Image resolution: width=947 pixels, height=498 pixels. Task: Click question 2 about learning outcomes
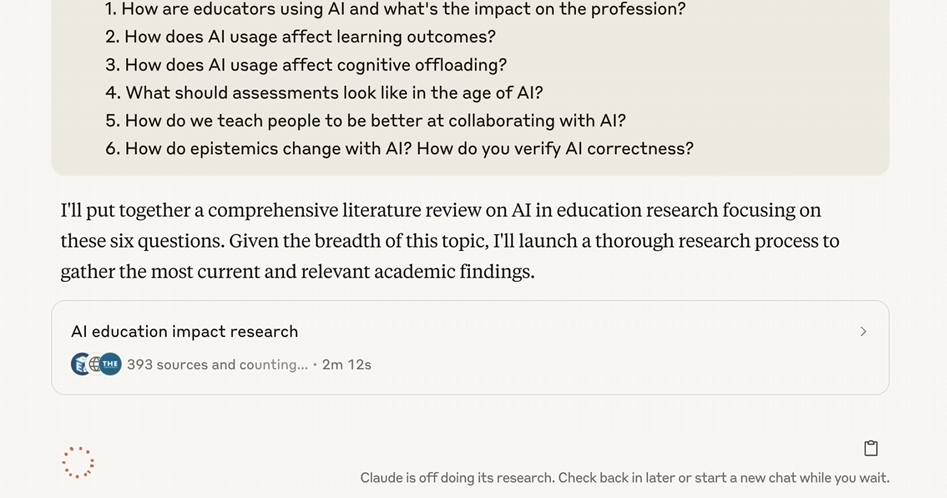(x=300, y=37)
